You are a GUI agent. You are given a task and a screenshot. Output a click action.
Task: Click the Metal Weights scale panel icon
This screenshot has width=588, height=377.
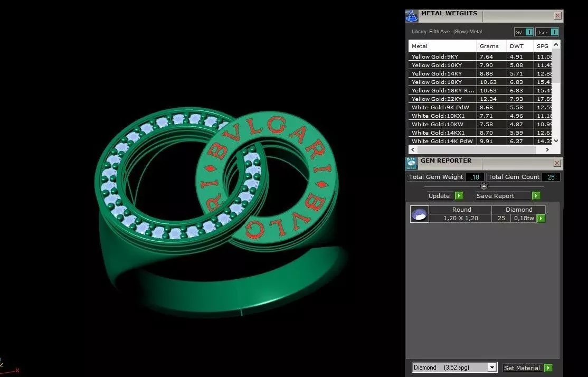tap(411, 16)
